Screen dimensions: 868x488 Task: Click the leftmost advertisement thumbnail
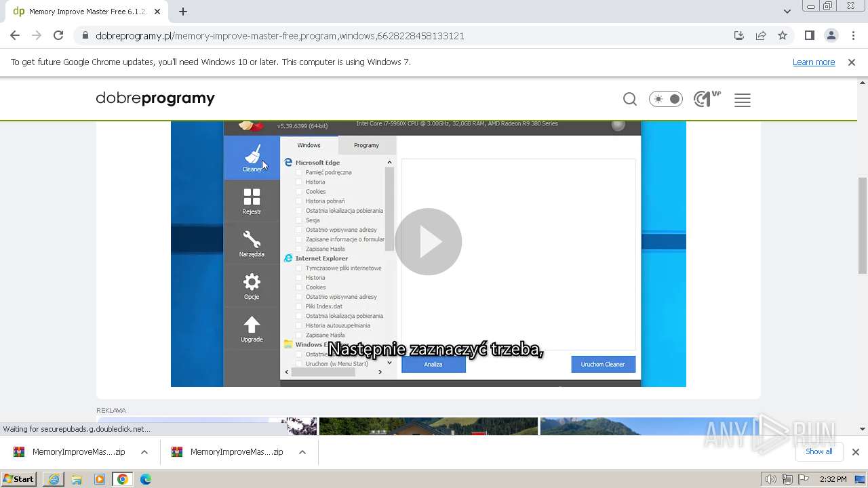[206, 425]
